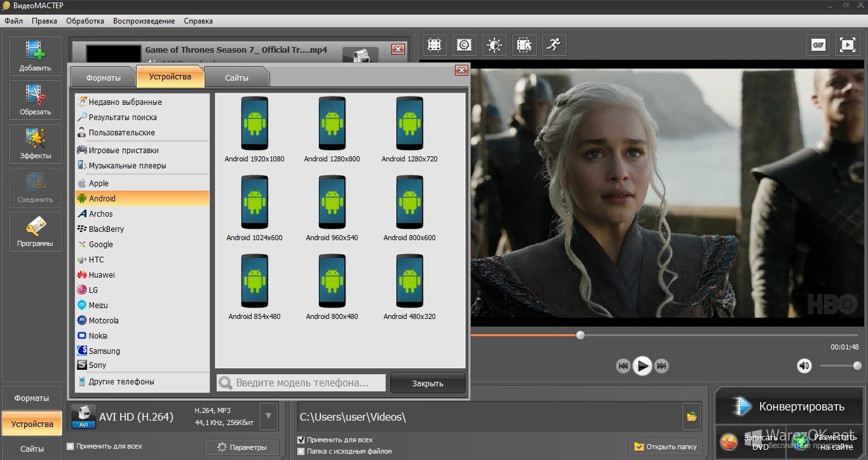The image size is (868, 460).
Task: Switch to Форматы tab in dialog
Action: (x=103, y=78)
